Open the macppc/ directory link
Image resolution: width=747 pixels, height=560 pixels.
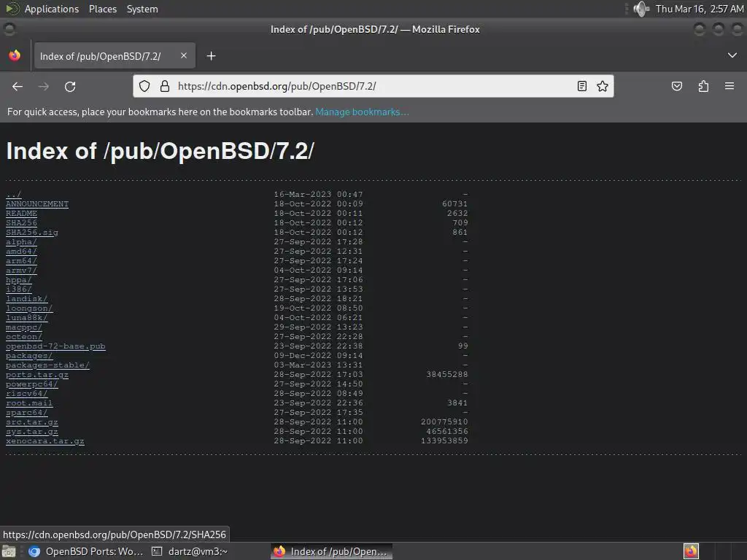(x=24, y=327)
